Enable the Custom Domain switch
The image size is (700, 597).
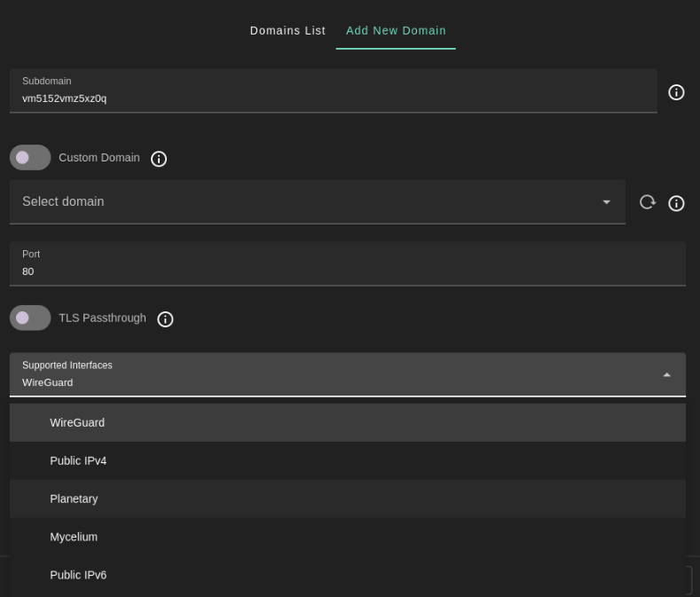click(x=30, y=158)
